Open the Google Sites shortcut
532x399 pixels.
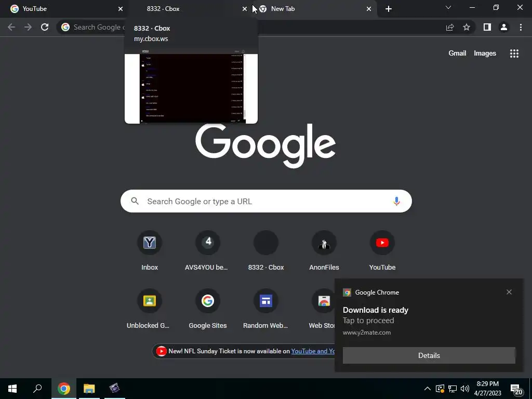click(x=208, y=310)
